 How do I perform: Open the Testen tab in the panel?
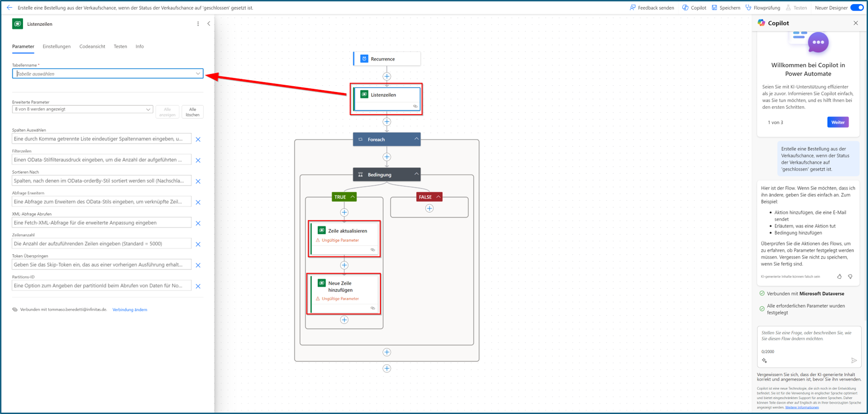(120, 47)
